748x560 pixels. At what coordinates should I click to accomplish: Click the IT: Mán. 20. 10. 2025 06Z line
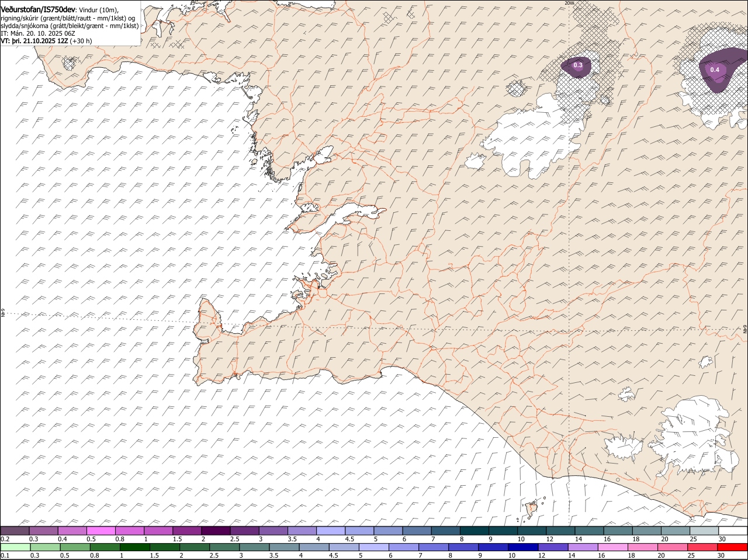pos(38,33)
